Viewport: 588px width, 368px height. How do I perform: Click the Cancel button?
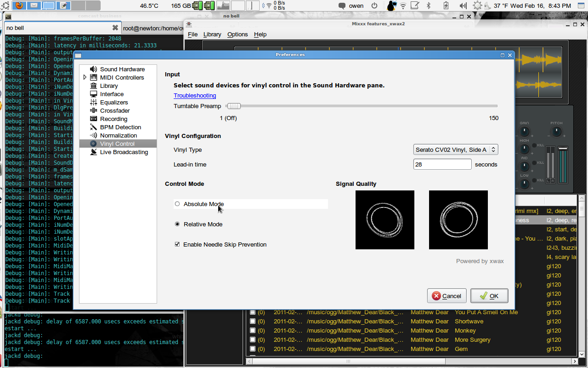[x=447, y=296]
